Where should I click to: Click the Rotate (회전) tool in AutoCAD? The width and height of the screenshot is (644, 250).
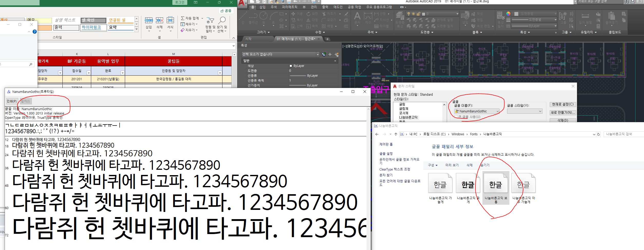point(312,14)
